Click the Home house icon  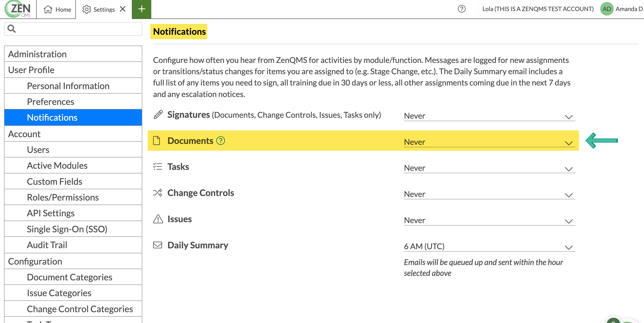pyautogui.click(x=48, y=9)
